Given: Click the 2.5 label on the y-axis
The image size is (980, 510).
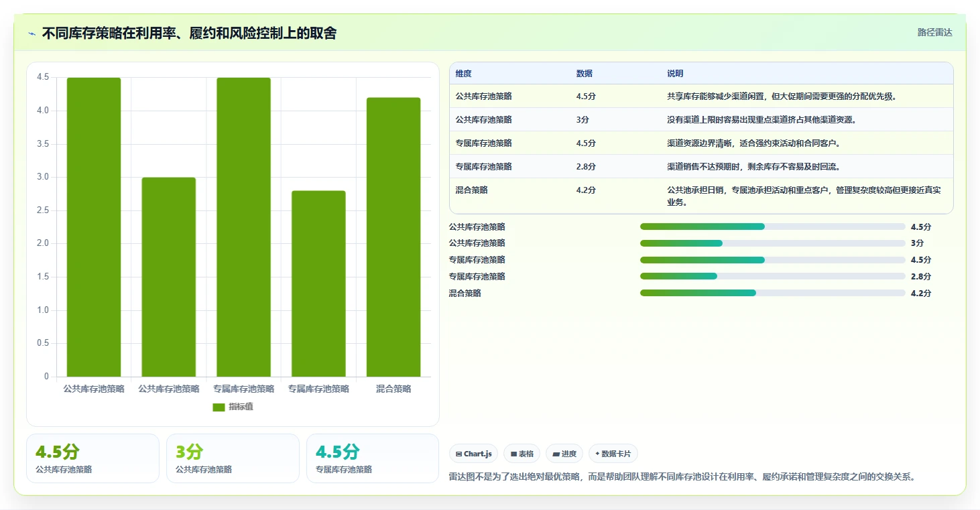Looking at the screenshot, I should (43, 210).
